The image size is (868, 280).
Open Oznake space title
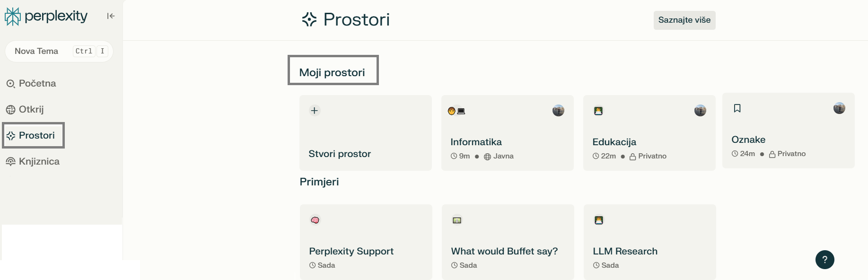click(x=748, y=140)
